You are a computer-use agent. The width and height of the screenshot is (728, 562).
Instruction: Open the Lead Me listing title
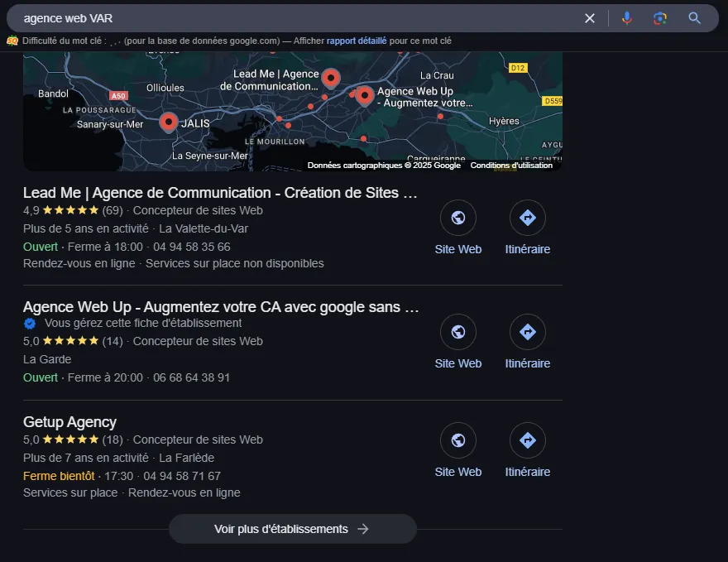(x=220, y=193)
